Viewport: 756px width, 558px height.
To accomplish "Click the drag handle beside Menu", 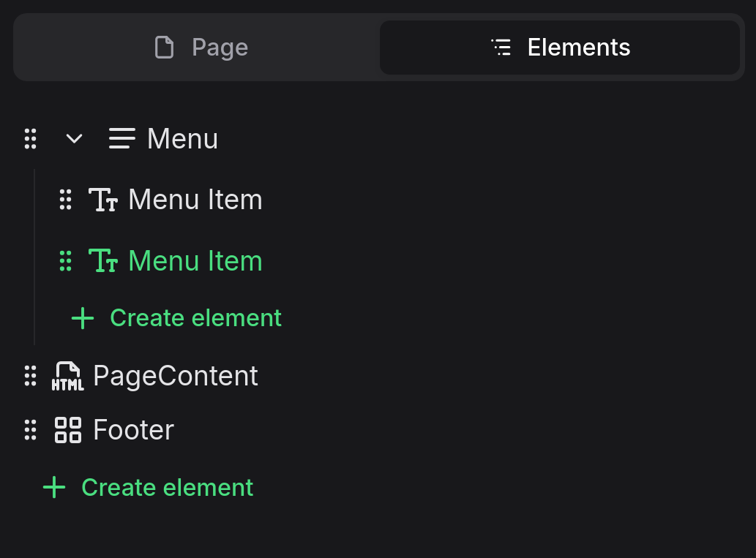I will pyautogui.click(x=30, y=138).
